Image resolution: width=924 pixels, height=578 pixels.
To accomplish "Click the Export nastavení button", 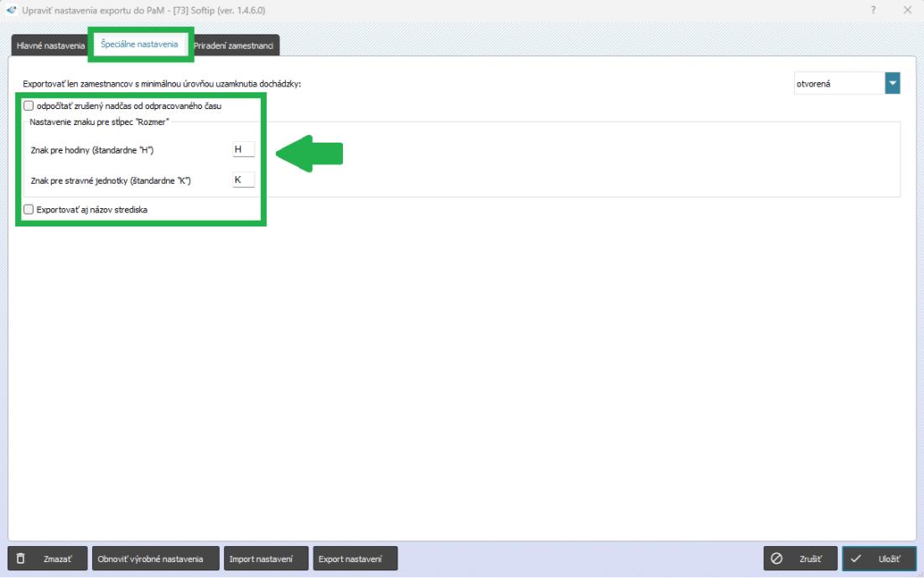I will [x=354, y=559].
